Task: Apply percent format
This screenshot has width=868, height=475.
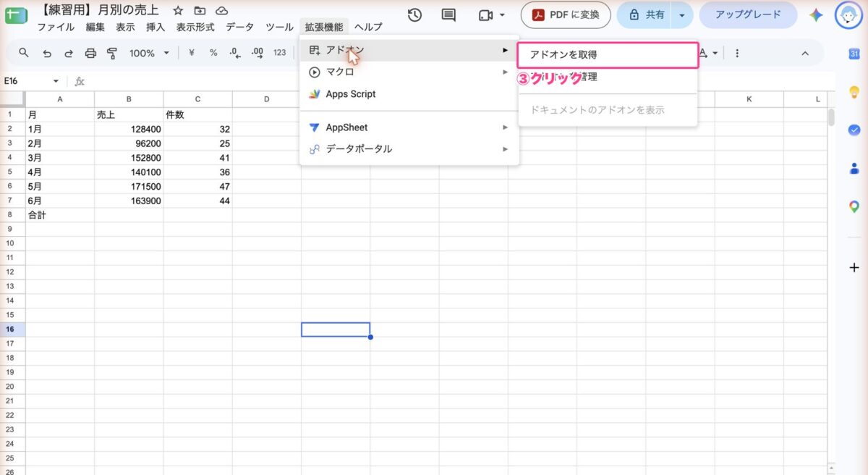Action: pyautogui.click(x=213, y=53)
